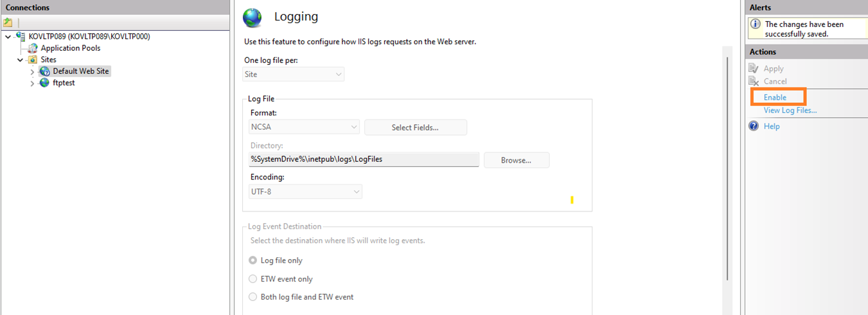This screenshot has width=868, height=315.
Task: Click the KOVLTP089 server node icon
Action: coord(21,37)
